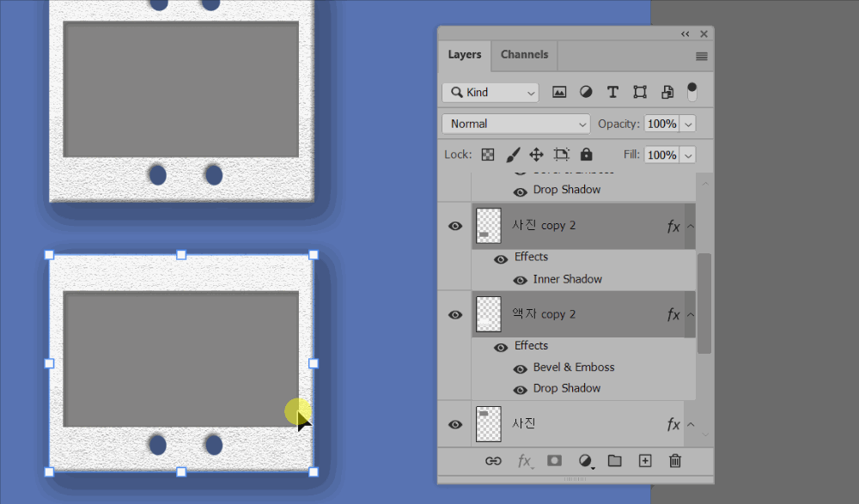
Task: Hide the 사진 layer
Action: [x=455, y=424]
